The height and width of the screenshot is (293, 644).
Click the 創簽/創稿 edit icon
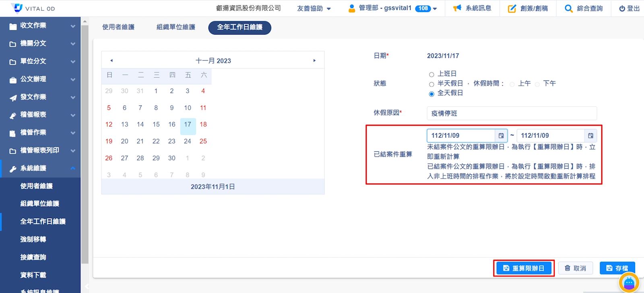512,8
